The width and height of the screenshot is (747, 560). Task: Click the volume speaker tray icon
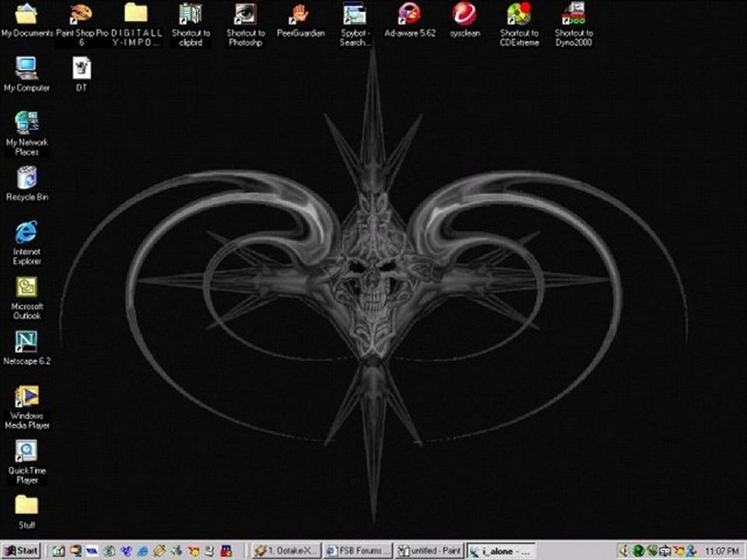coord(624,551)
